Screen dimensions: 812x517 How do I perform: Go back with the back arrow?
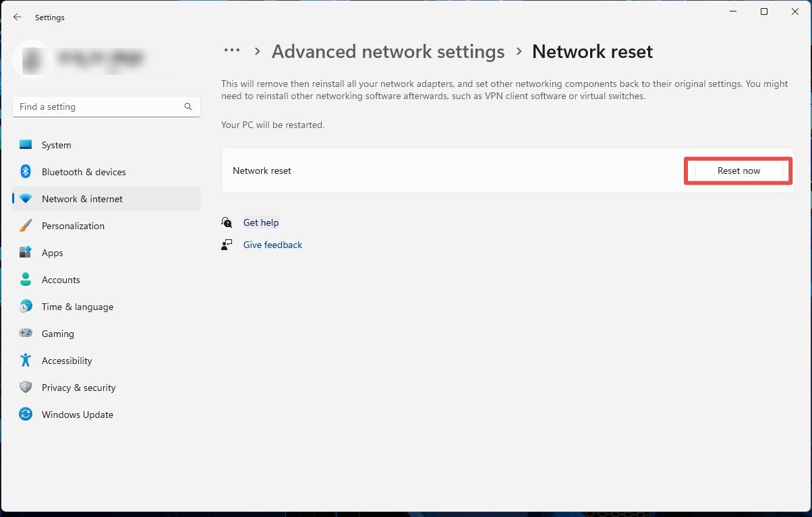point(18,18)
